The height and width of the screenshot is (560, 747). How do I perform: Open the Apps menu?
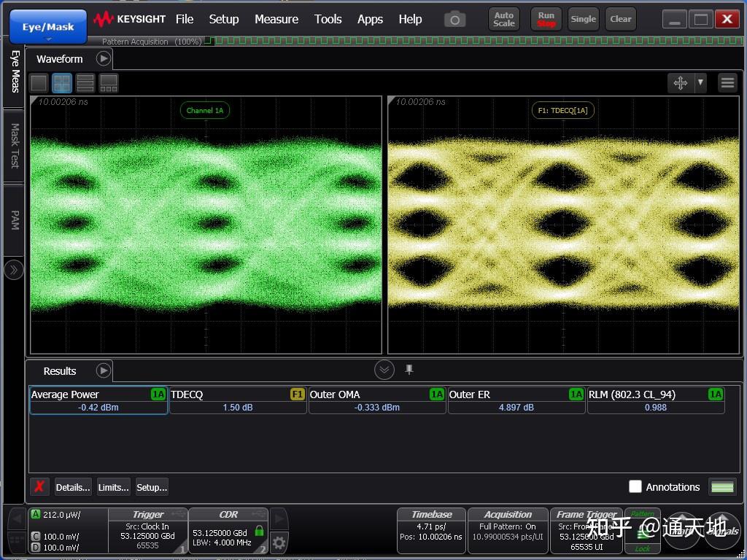click(x=370, y=19)
